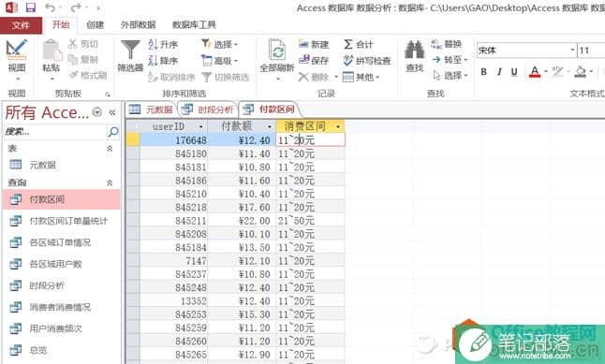Open the 文件 file menu

pos(21,25)
